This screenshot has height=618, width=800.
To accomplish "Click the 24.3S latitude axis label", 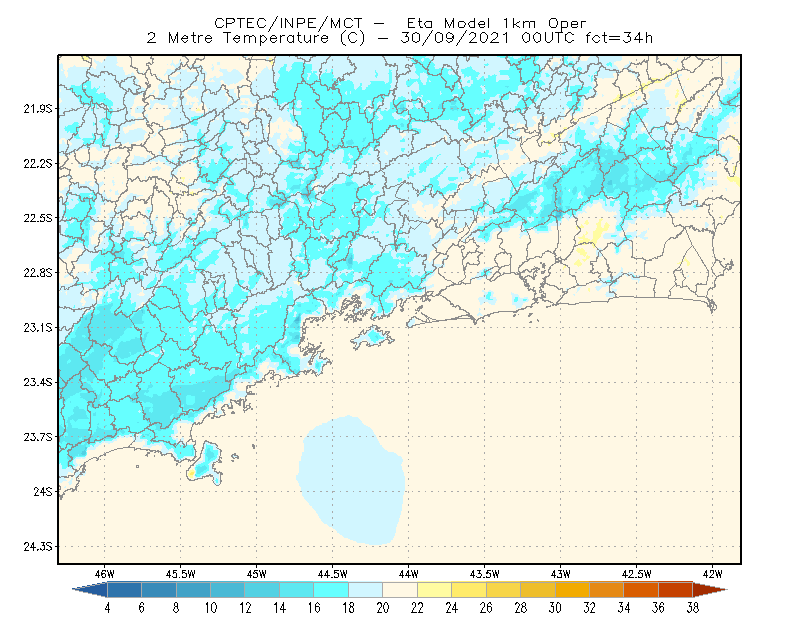I will [x=38, y=547].
